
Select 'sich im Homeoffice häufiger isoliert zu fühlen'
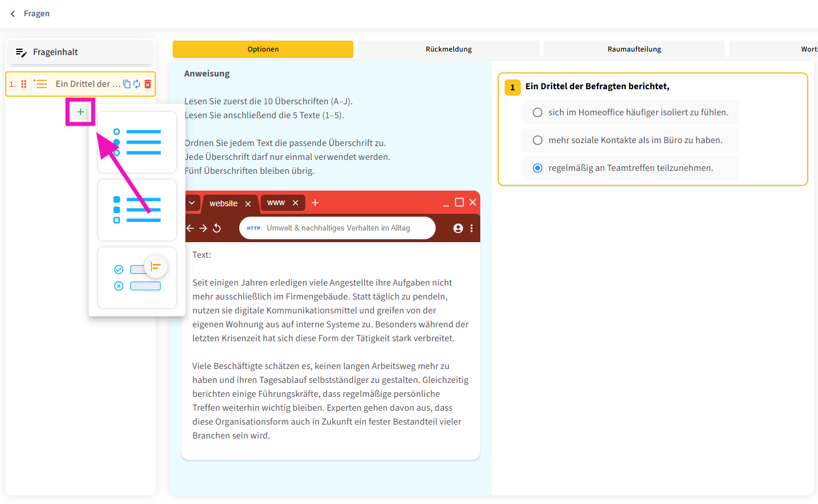point(538,112)
